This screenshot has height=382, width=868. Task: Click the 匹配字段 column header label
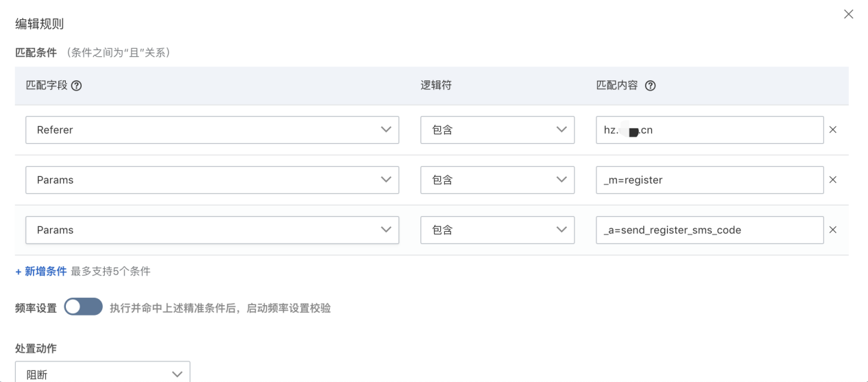tap(47, 86)
